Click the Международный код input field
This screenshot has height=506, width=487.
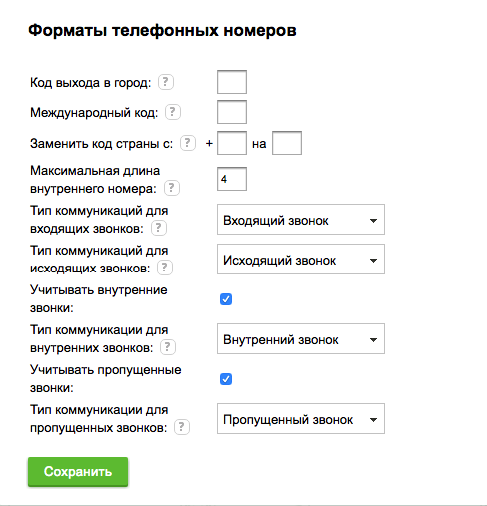(232, 112)
